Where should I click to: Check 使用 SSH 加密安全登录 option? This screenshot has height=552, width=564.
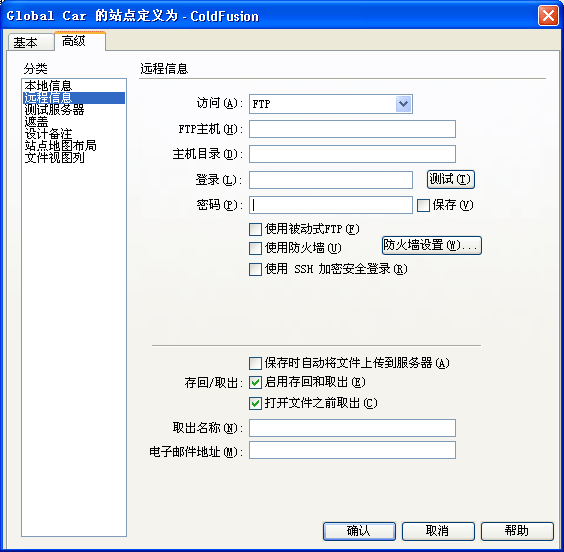tap(255, 269)
